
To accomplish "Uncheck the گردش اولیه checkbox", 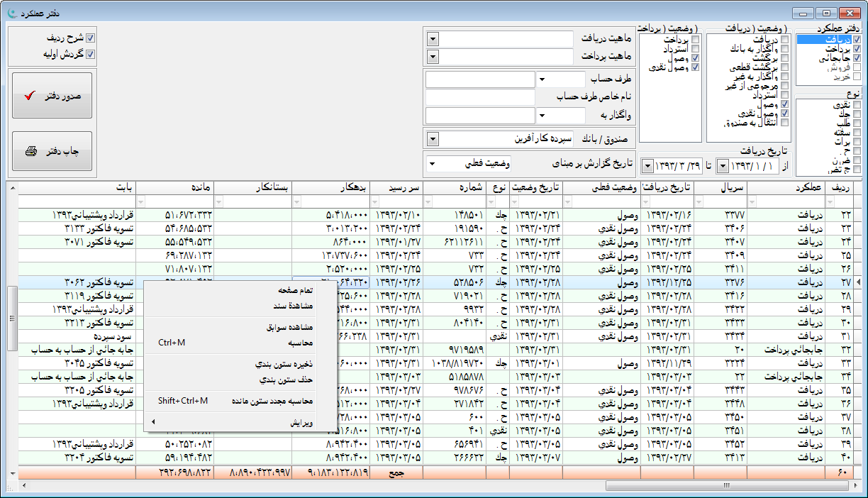I will coord(90,53).
